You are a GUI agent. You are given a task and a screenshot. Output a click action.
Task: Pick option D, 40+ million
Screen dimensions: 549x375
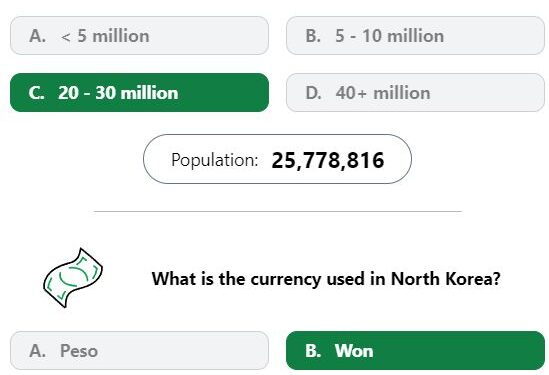click(x=415, y=92)
